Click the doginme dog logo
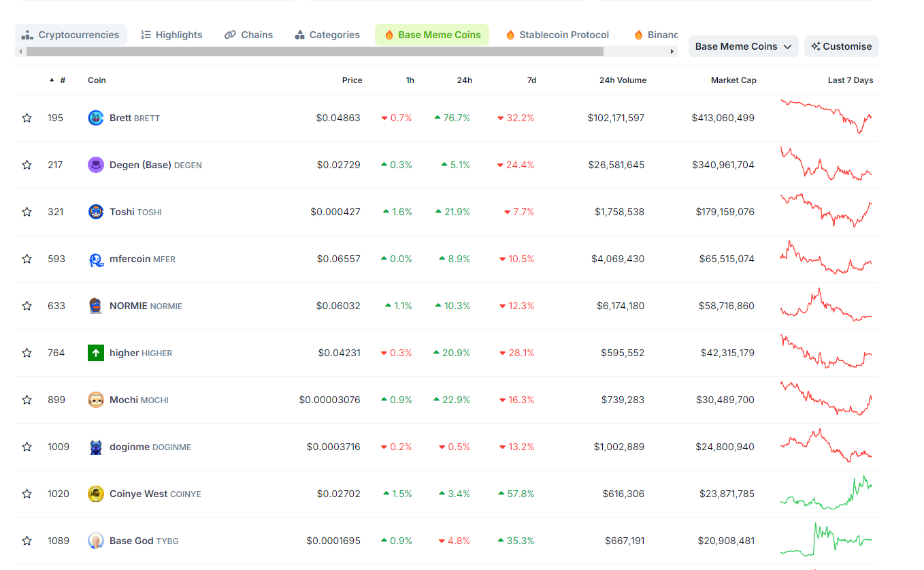924x570 pixels. (96, 447)
